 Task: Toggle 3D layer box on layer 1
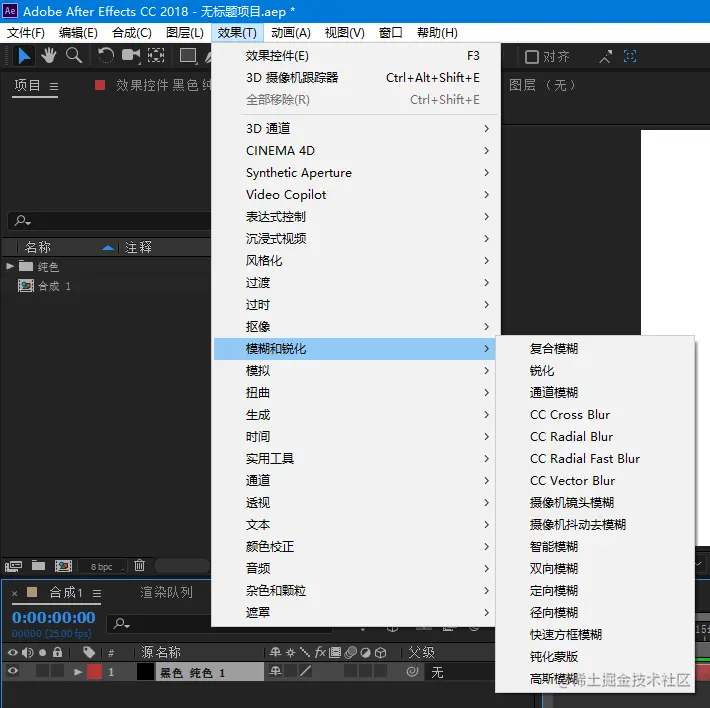[x=381, y=672]
